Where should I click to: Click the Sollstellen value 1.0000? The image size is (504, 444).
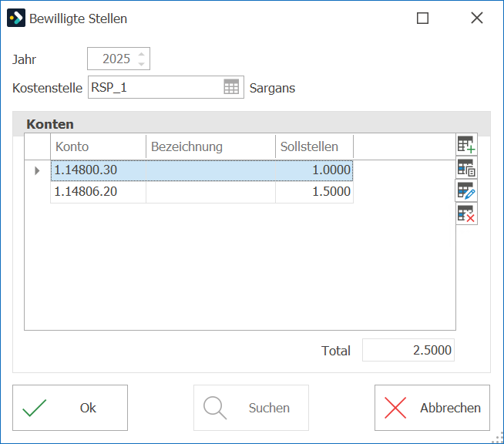tap(314, 170)
